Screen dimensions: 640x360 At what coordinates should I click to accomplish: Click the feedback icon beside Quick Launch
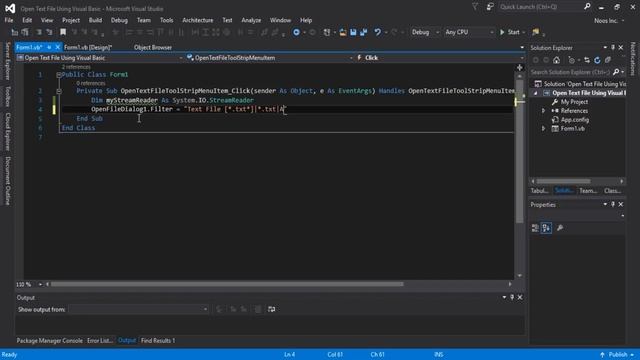click(x=490, y=7)
